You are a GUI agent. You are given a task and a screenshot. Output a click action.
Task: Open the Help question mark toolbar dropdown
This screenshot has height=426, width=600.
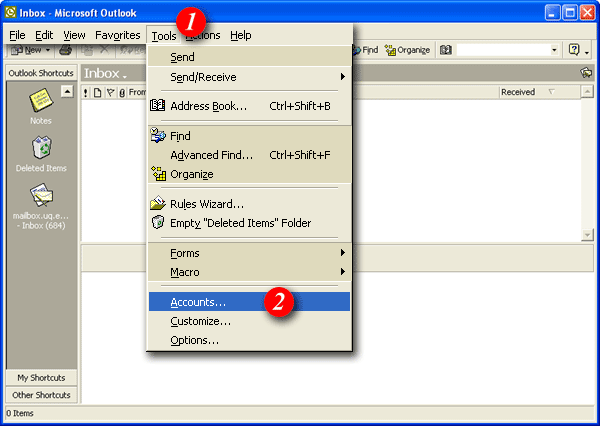(579, 50)
